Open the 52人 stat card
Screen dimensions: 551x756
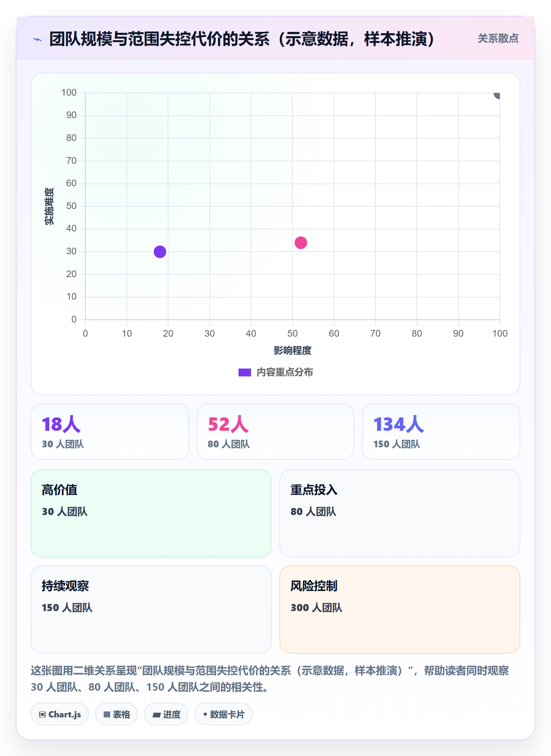coord(275,432)
